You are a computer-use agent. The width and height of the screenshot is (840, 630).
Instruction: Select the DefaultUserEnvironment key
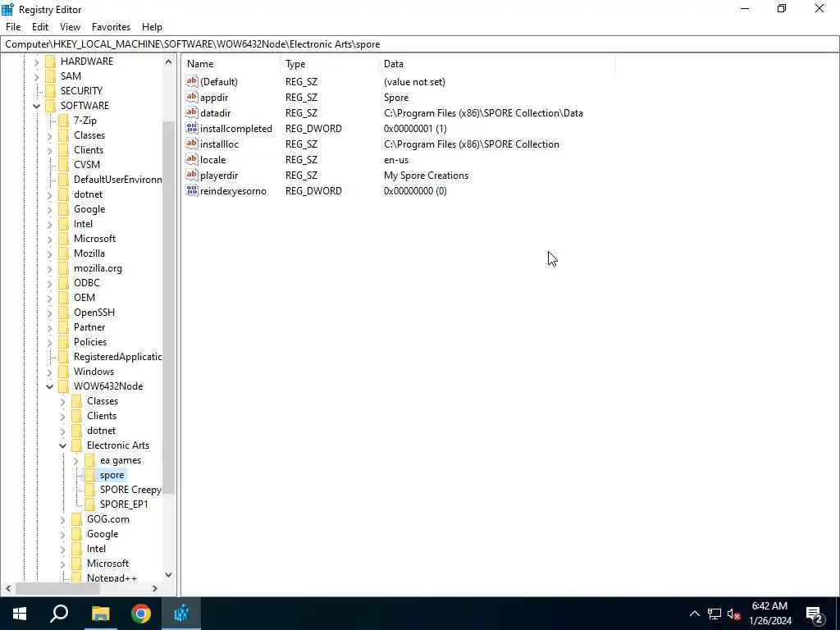click(117, 180)
